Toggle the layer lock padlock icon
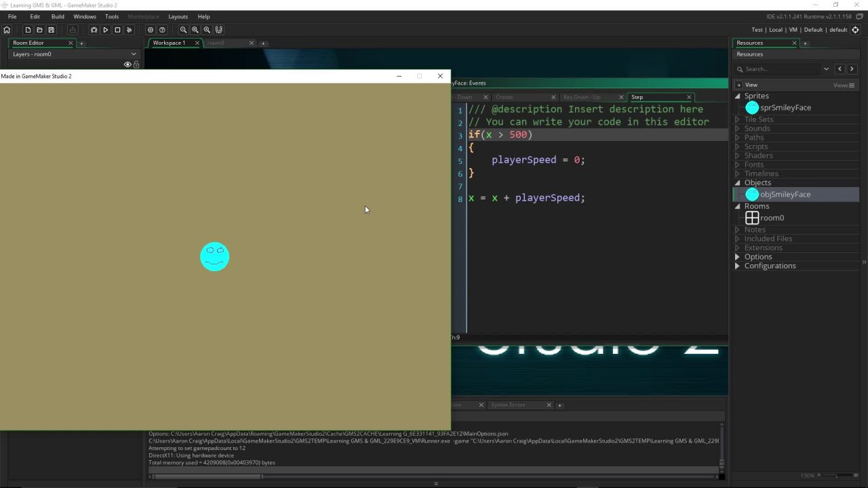 [x=136, y=64]
